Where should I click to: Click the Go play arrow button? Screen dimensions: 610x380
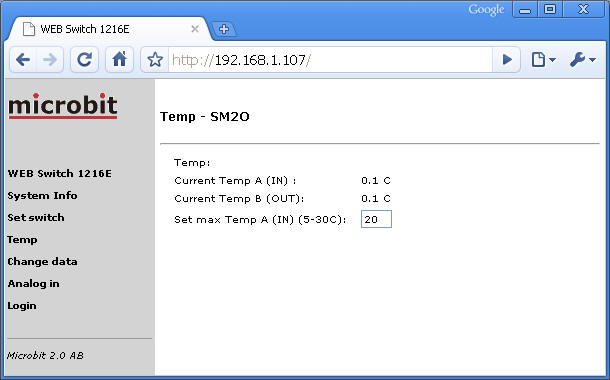[x=507, y=60]
